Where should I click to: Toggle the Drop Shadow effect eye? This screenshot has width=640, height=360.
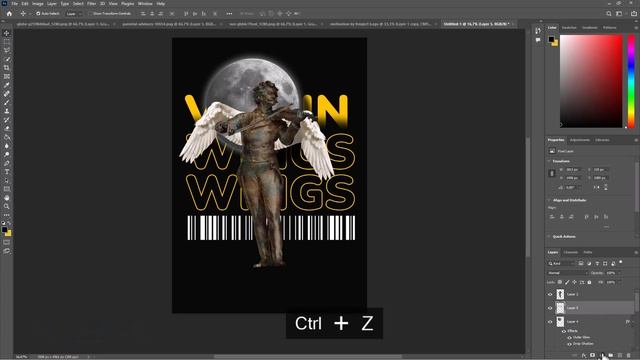click(569, 344)
